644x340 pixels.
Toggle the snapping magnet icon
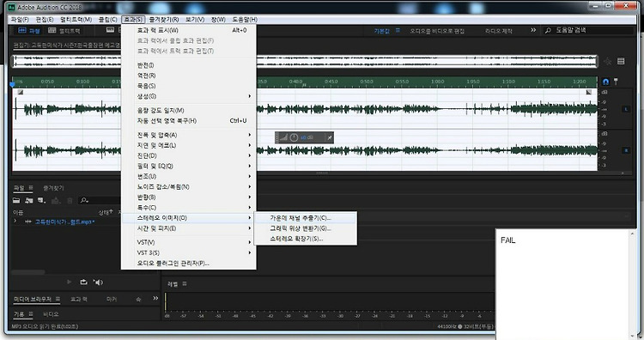(605, 82)
